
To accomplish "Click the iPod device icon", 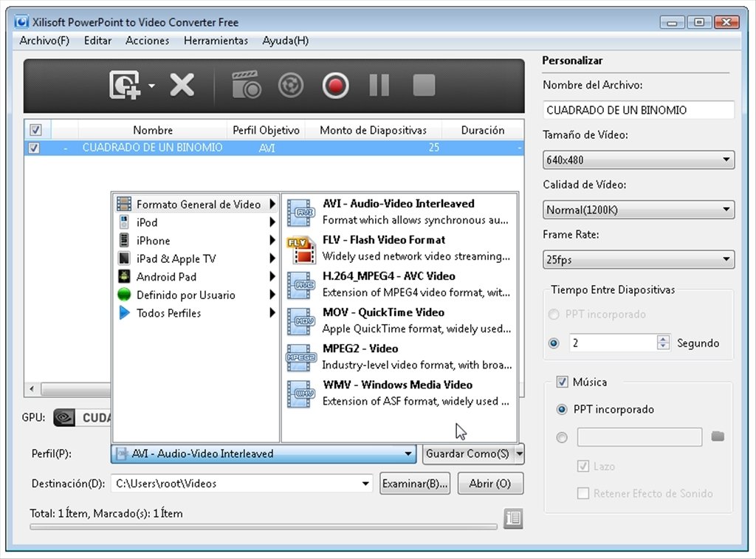I will point(124,222).
